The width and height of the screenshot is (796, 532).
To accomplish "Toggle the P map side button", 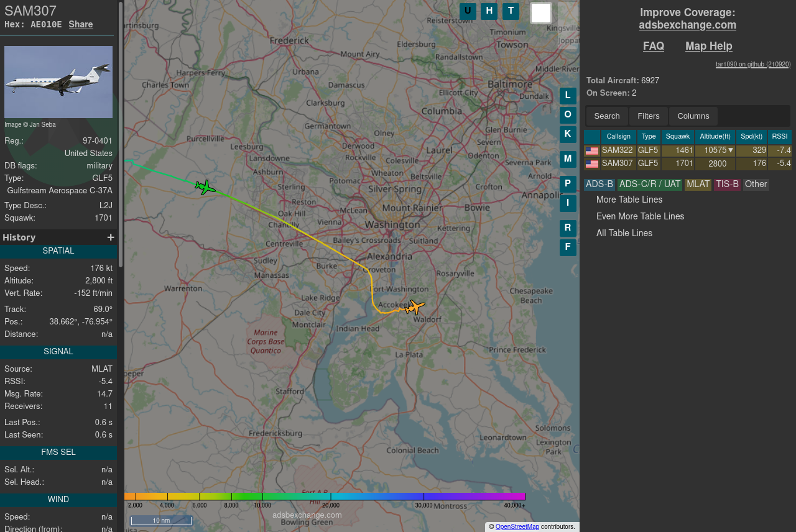I will [568, 184].
